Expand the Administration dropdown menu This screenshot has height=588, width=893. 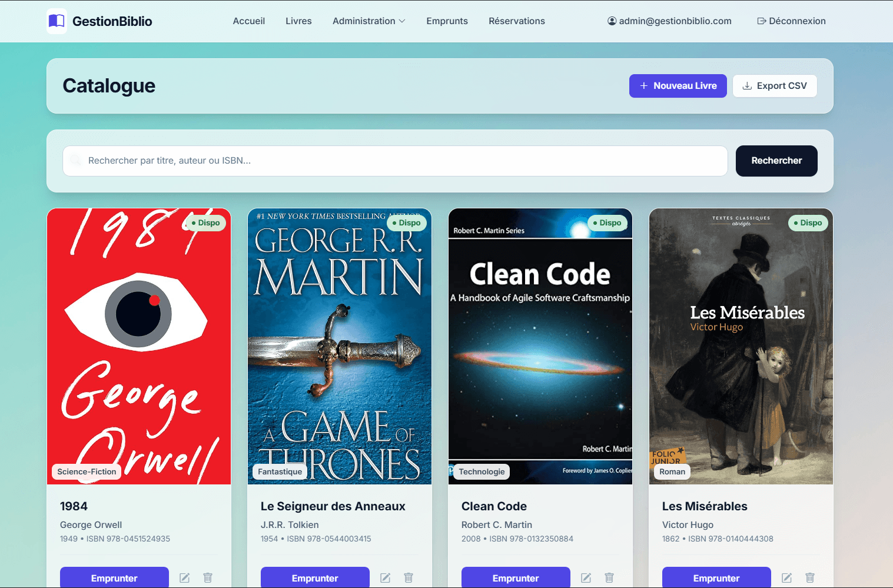coord(369,21)
